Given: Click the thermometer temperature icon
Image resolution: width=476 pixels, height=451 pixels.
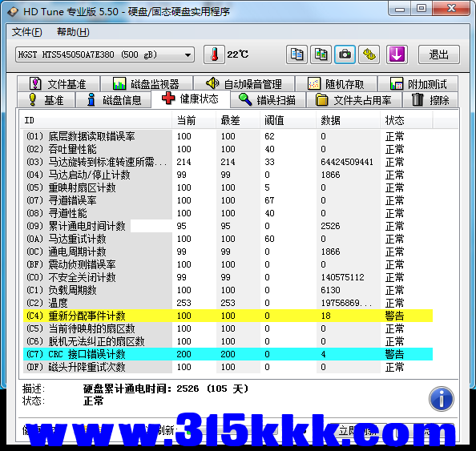Looking at the screenshot, I should 214,54.
